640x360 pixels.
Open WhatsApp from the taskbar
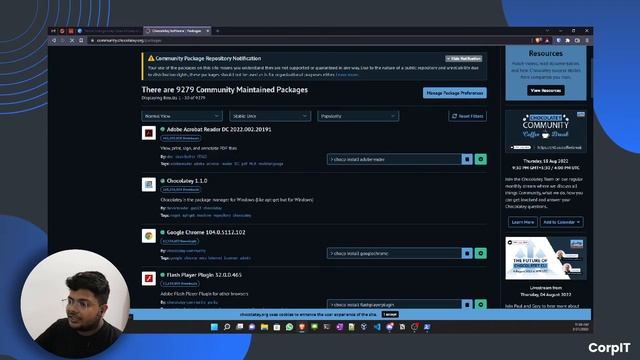pyautogui.click(x=289, y=327)
